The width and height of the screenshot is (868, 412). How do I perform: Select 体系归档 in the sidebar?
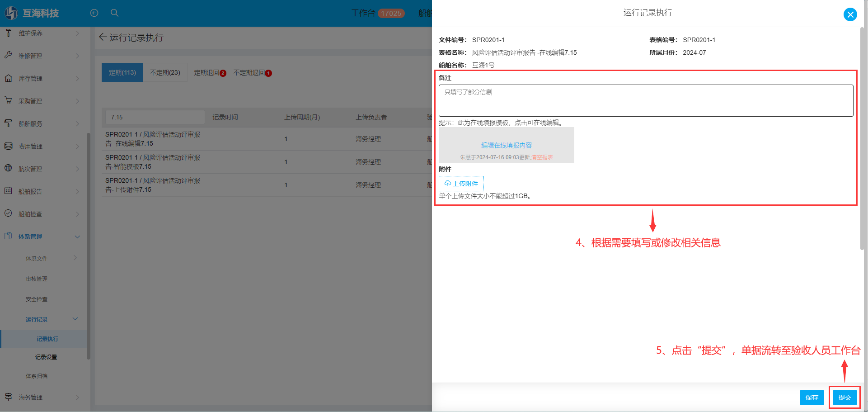tap(37, 376)
